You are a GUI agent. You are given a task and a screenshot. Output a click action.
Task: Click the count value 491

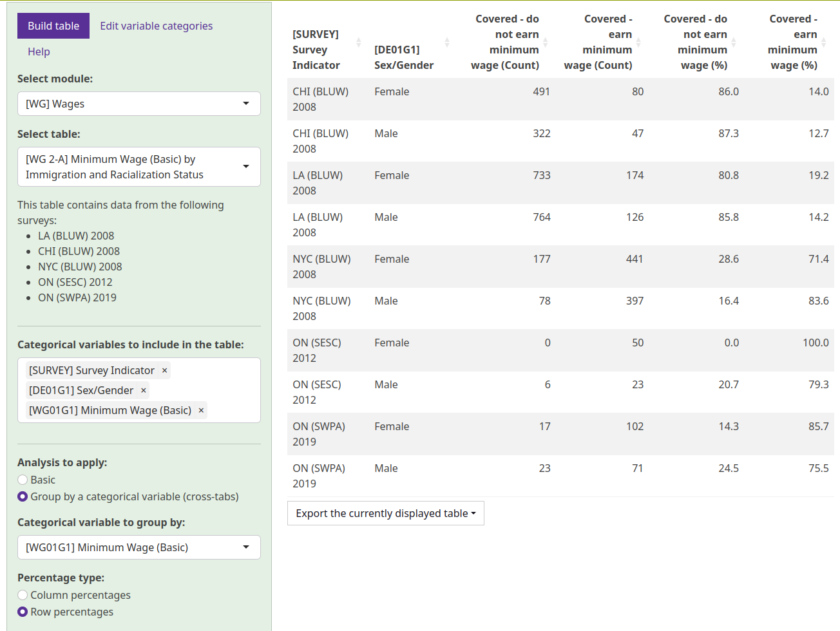(541, 91)
